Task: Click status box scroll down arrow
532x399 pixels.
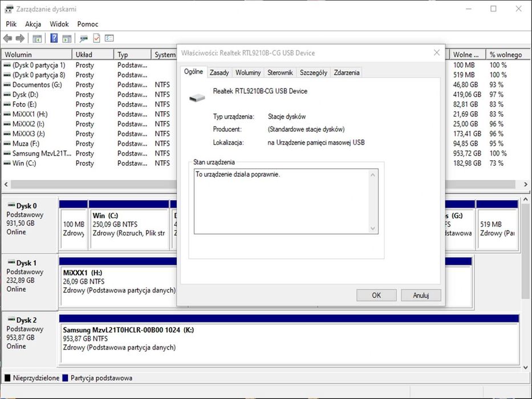Action: click(x=373, y=229)
